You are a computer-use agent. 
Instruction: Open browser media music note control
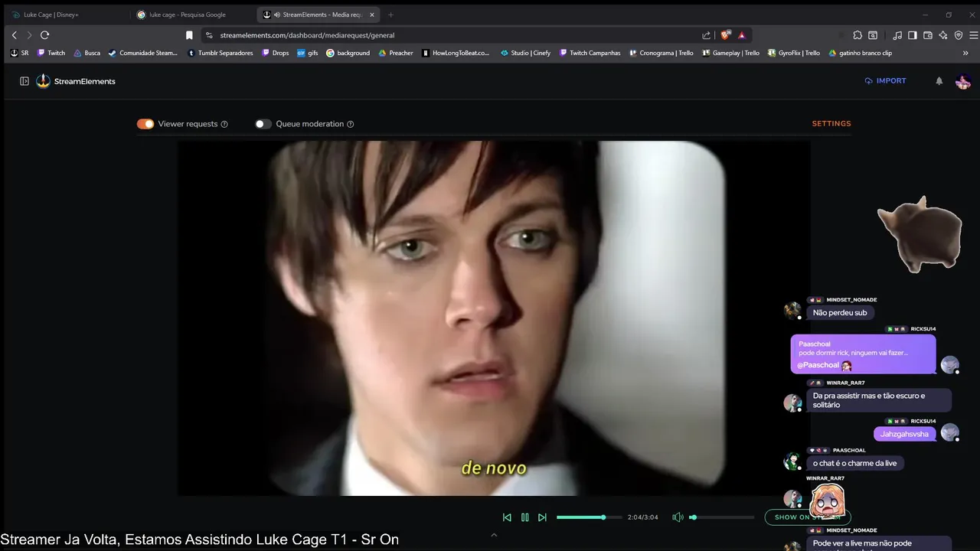click(x=897, y=35)
